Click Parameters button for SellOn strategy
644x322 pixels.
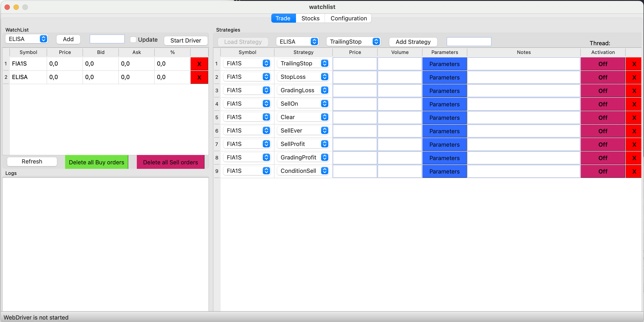tap(445, 104)
